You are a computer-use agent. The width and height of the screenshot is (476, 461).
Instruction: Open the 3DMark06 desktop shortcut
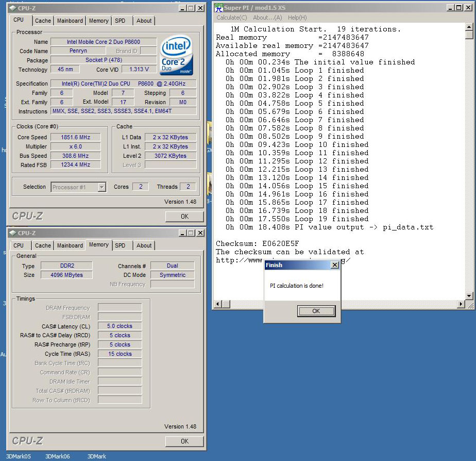57,456
